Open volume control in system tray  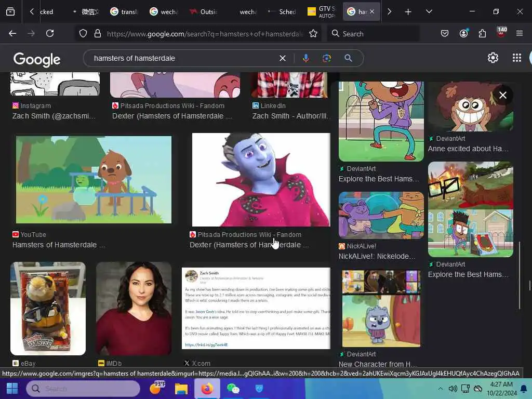tap(453, 389)
